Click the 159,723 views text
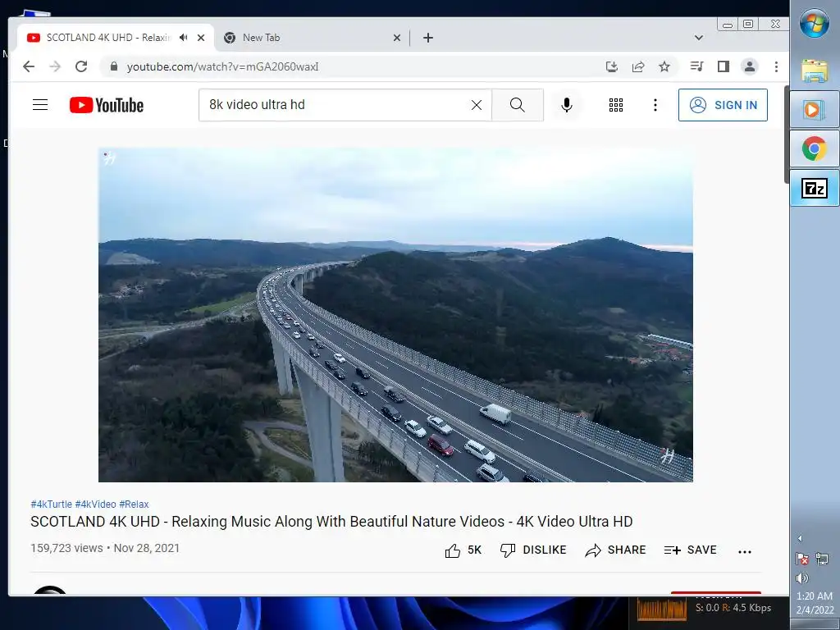 click(66, 548)
